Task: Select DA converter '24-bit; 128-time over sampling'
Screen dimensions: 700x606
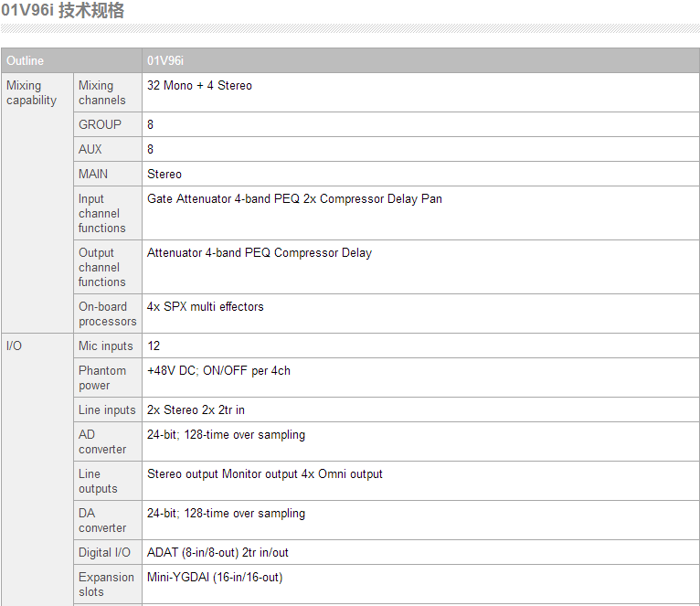Action: click(x=227, y=513)
